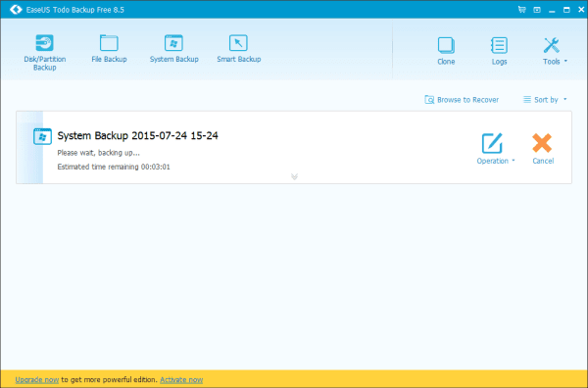Open the Operation menu for System Backup
Viewport: 588px width, 388px height.
[x=495, y=149]
